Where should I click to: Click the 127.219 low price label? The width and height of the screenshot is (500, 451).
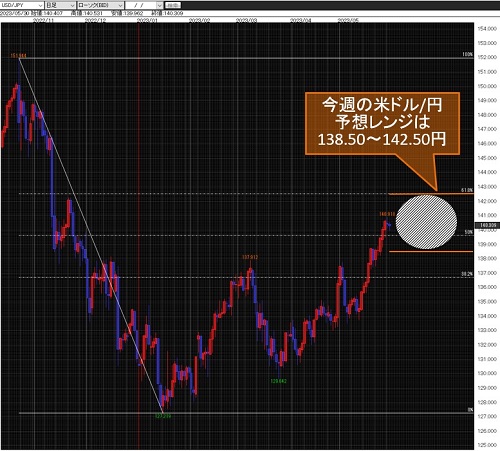(x=163, y=416)
